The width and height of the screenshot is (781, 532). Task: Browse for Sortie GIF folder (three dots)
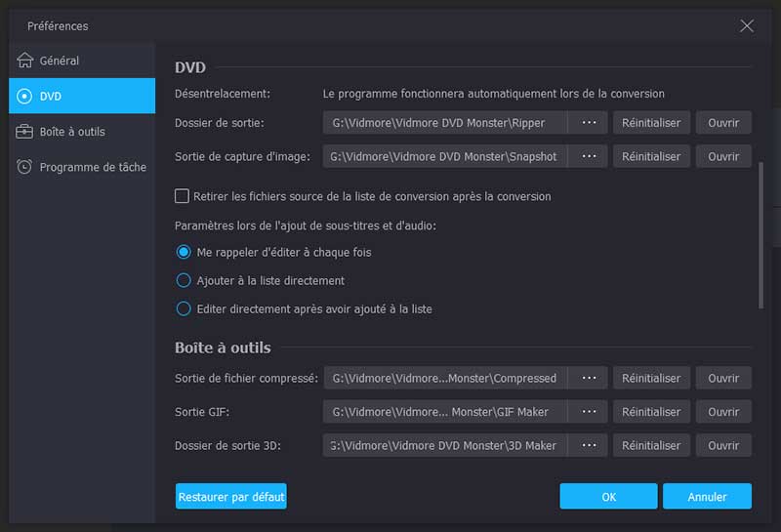(x=589, y=412)
